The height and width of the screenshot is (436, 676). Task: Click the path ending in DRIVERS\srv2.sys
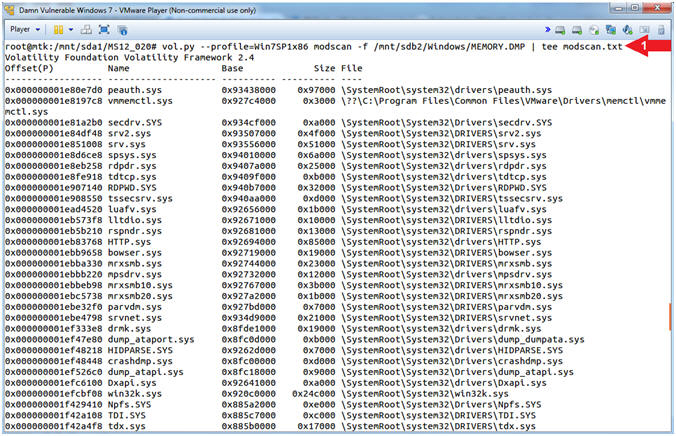pyautogui.click(x=441, y=133)
